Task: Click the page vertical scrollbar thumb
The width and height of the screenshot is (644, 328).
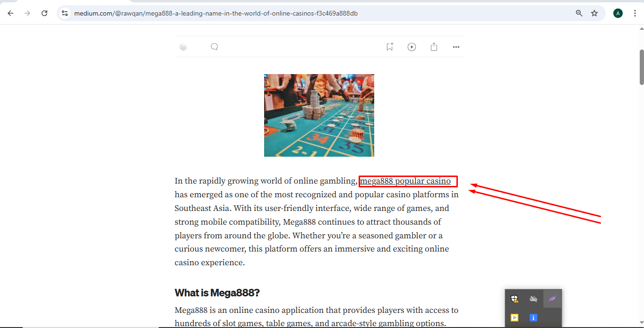Action: (641, 66)
